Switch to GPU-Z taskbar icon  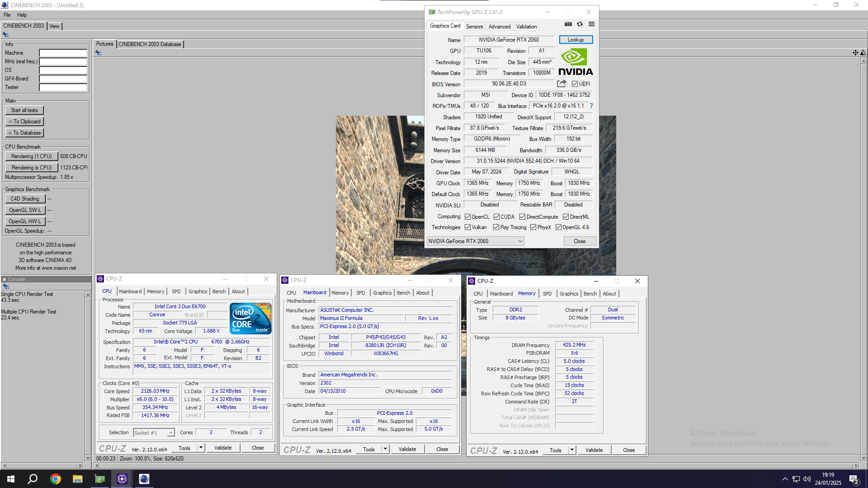99,479
